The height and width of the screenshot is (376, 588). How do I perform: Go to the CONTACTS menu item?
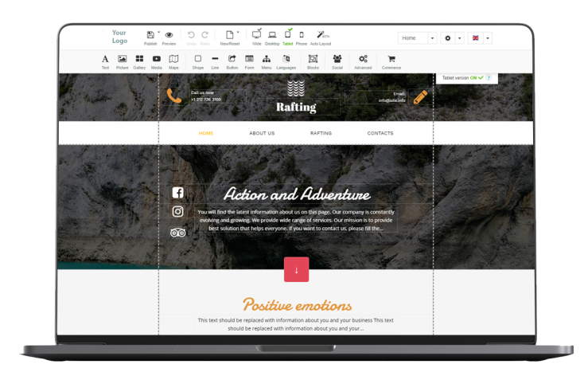(380, 133)
